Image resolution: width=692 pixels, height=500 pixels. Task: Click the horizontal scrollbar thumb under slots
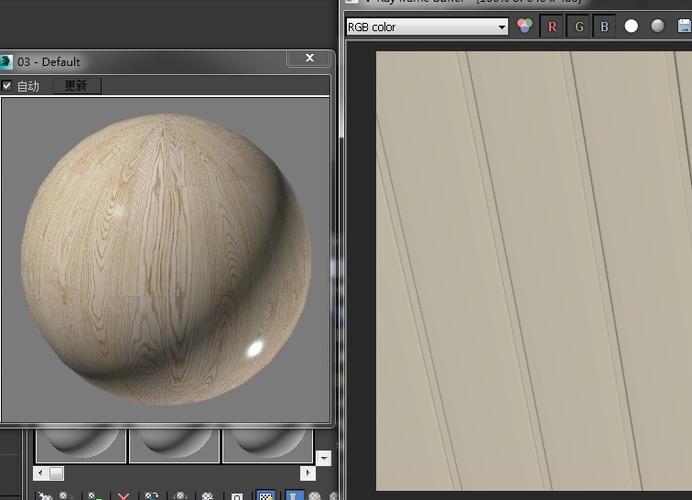point(56,473)
